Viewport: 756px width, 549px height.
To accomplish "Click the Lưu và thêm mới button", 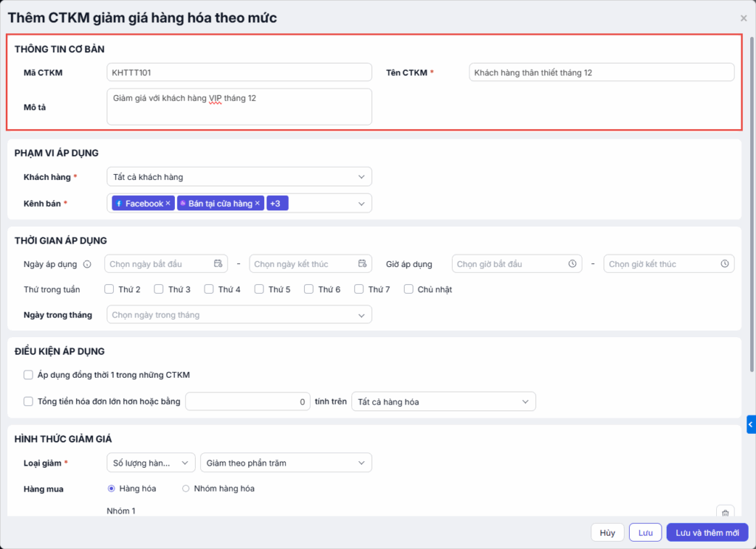I will (707, 533).
